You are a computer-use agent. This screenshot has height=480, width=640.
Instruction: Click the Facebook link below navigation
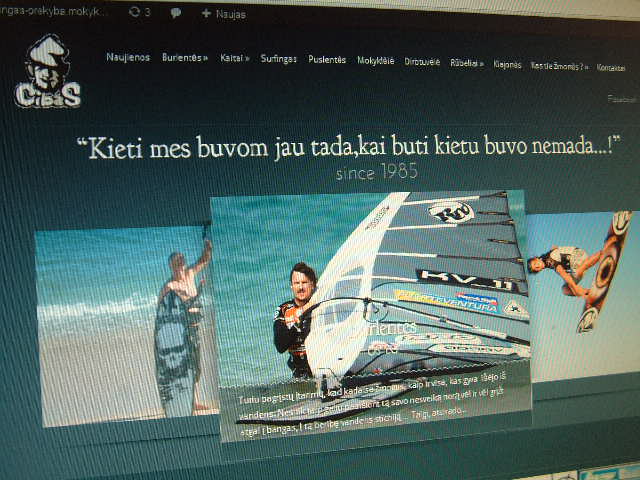(621, 99)
